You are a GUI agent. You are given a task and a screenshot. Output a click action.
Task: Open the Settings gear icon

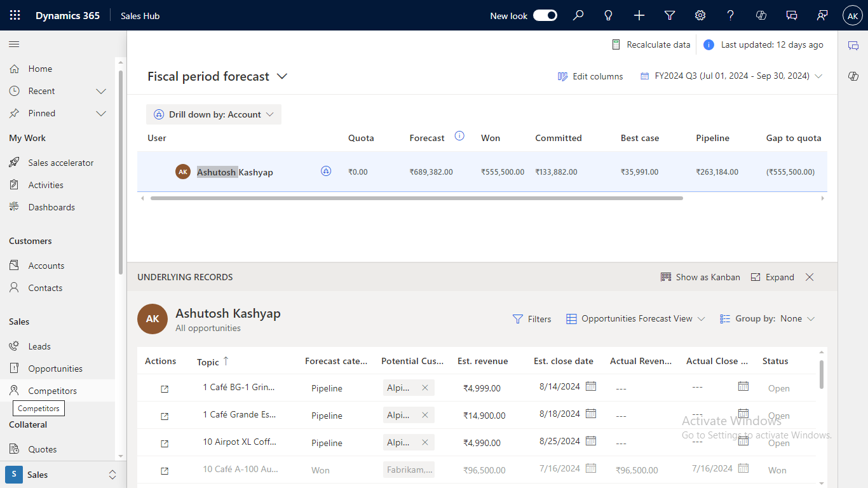[x=700, y=16]
